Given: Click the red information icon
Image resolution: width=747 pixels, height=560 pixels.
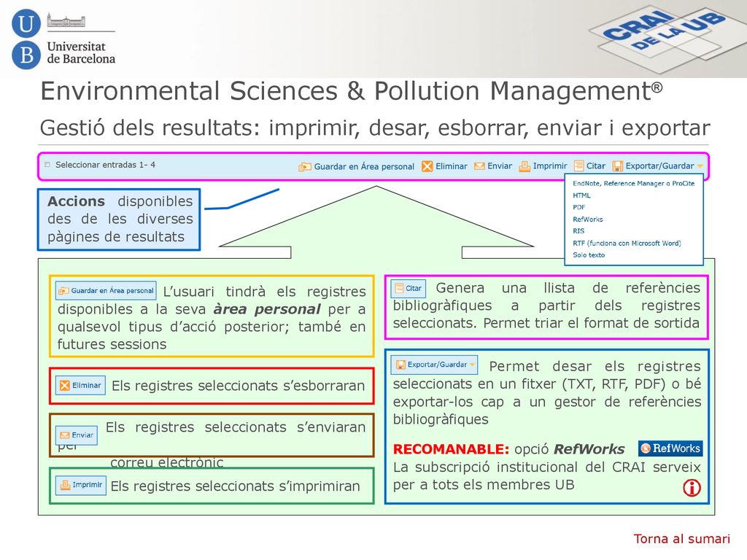Looking at the screenshot, I should (x=692, y=488).
